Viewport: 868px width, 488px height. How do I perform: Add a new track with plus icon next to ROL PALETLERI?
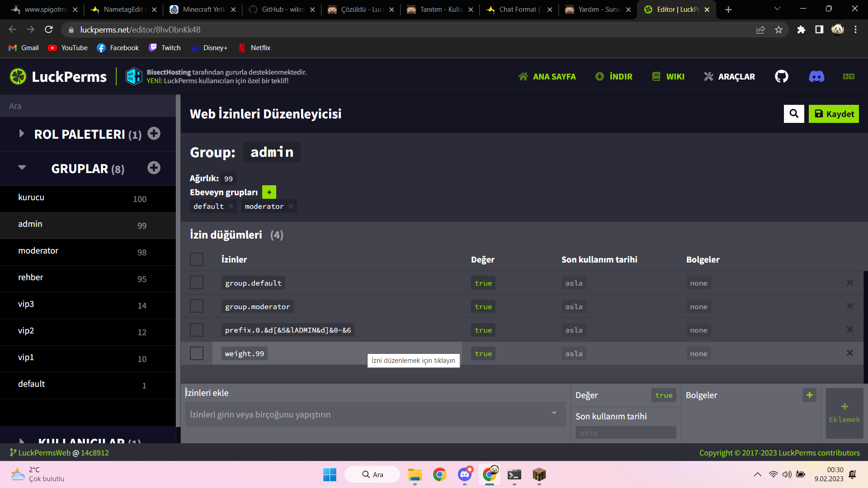[154, 133]
